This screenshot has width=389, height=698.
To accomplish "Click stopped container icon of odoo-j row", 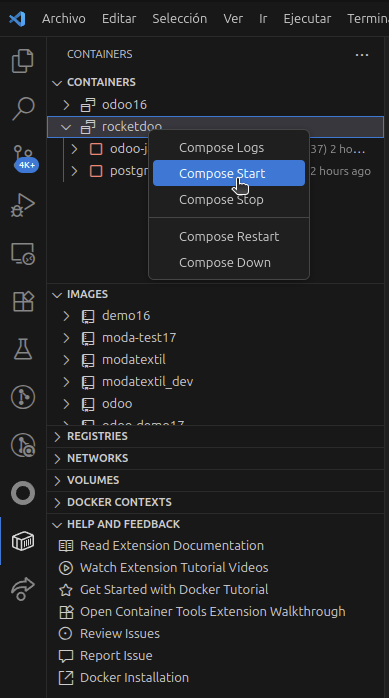I will click(x=96, y=149).
